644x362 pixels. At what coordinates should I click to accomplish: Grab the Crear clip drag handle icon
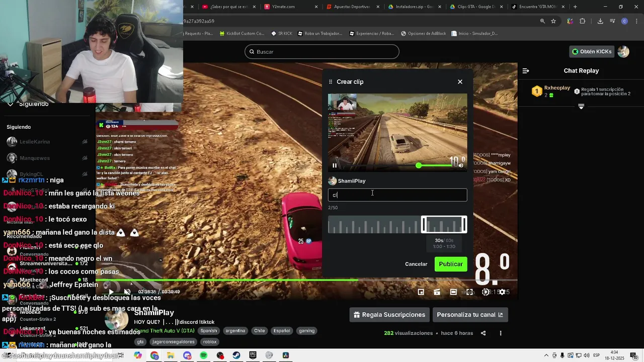click(331, 81)
